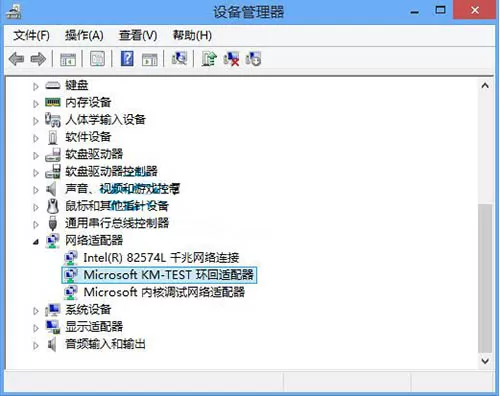Click the 人体学输入设备 category icon

(x=53, y=120)
